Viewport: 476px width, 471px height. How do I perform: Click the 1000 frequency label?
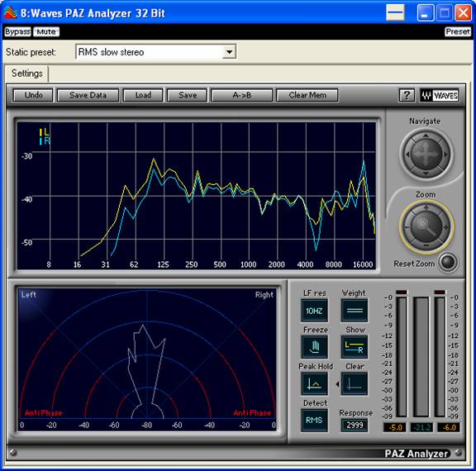[248, 264]
